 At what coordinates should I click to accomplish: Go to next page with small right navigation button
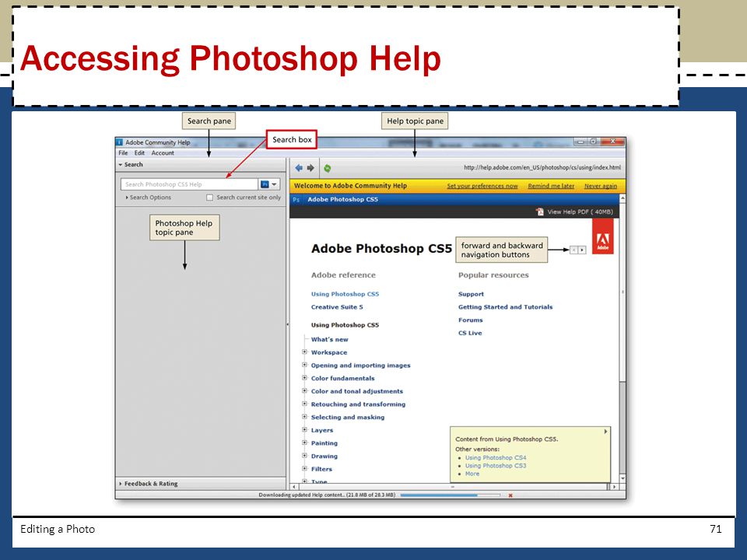[582, 250]
